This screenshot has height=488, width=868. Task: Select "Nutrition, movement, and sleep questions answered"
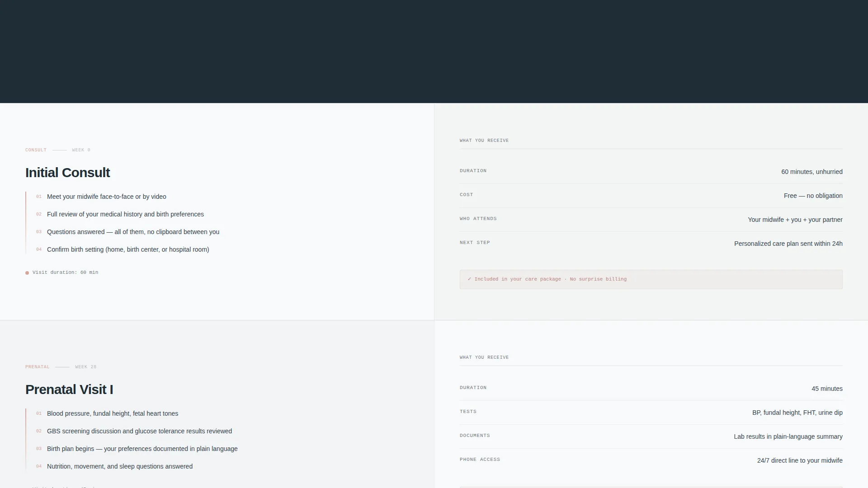120,466
